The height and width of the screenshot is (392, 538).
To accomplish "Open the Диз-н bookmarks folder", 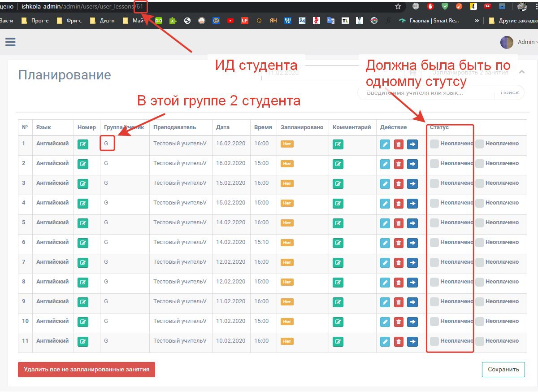I will pyautogui.click(x=103, y=20).
